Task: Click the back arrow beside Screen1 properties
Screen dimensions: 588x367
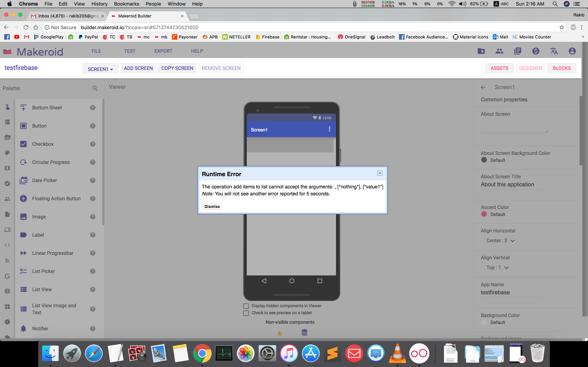Action: (x=483, y=87)
